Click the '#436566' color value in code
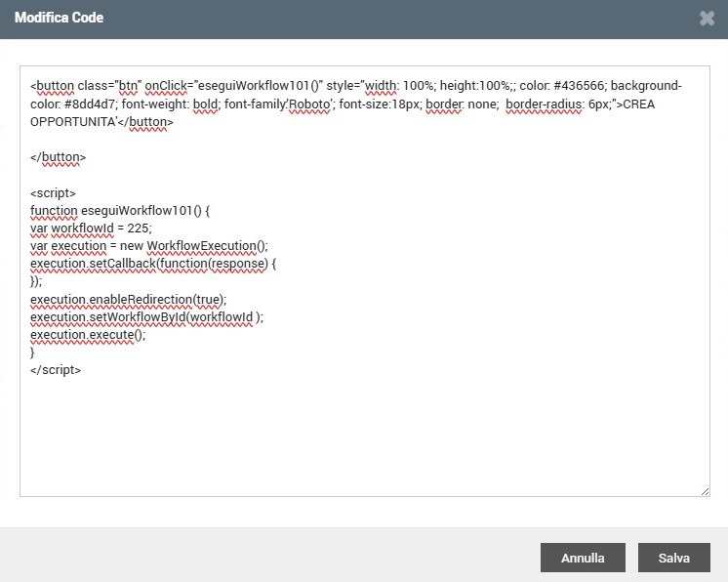The image size is (728, 582). (579, 86)
